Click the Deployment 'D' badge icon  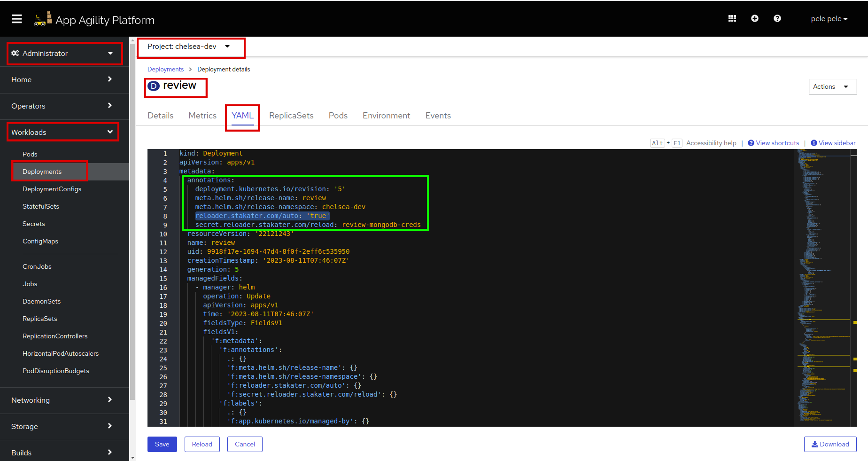point(154,86)
